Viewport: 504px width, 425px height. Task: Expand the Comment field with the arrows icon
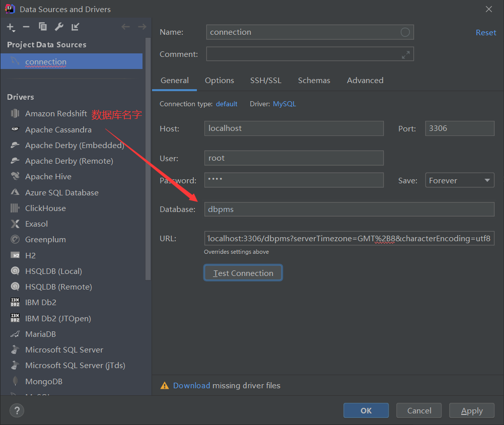click(x=406, y=55)
